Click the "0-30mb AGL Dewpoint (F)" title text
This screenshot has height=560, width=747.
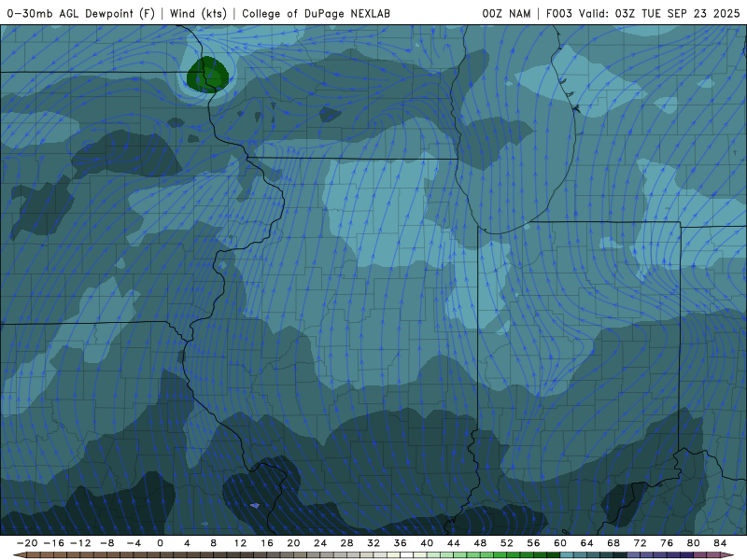[80, 14]
